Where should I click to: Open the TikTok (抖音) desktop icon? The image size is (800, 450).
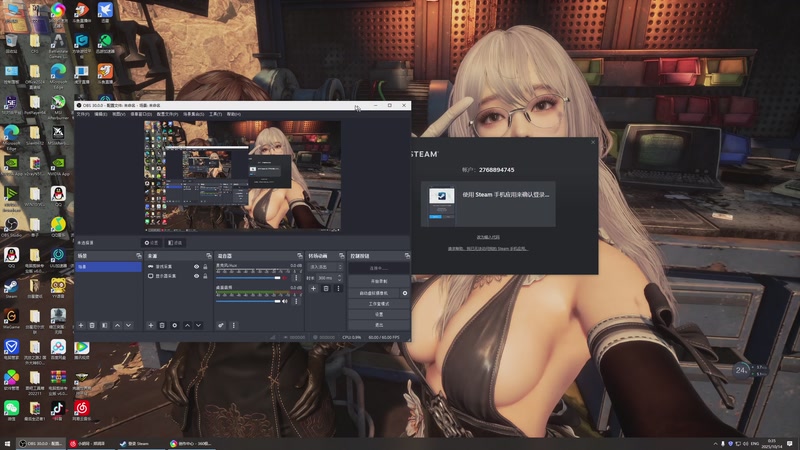(58, 410)
